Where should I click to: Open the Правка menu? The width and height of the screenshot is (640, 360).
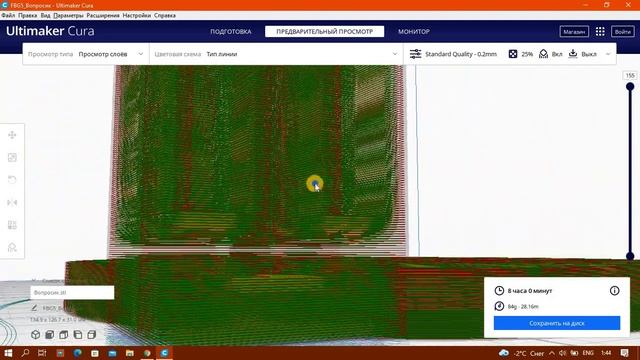(x=27, y=16)
